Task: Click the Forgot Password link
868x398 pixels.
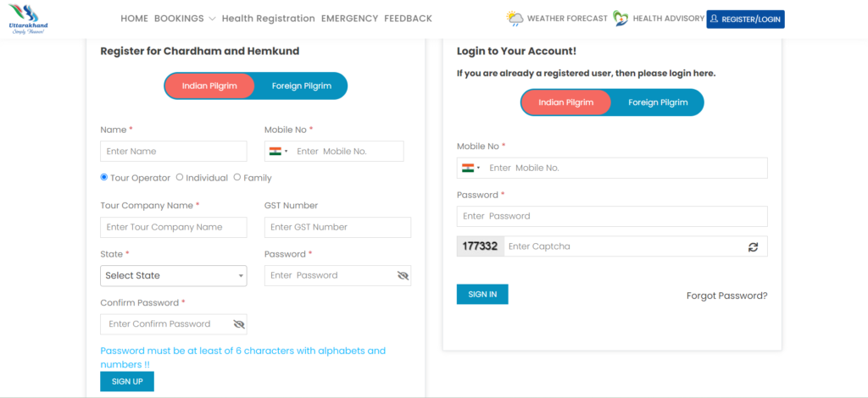Action: 726,296
